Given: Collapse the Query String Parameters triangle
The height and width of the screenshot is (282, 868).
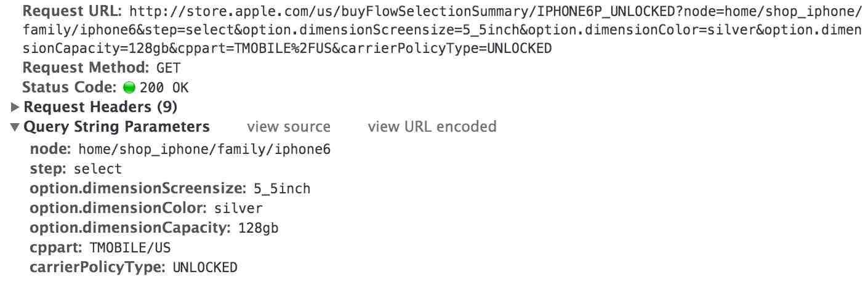Looking at the screenshot, I should [15, 127].
